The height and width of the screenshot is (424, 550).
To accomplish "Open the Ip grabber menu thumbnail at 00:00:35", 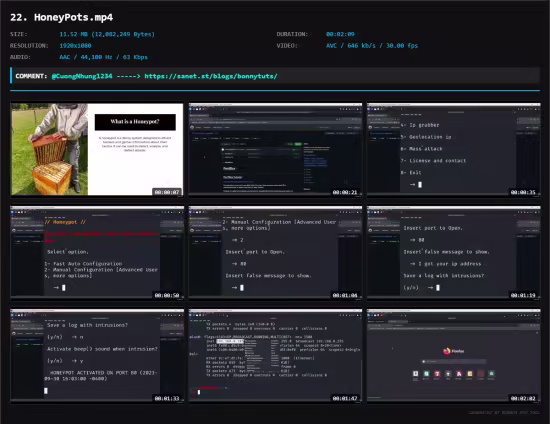I will 454,149.
